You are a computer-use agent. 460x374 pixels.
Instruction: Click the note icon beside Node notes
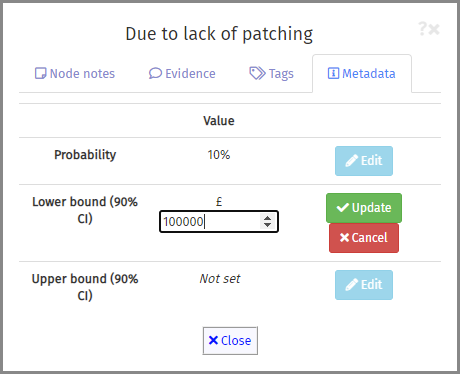pyautogui.click(x=41, y=73)
